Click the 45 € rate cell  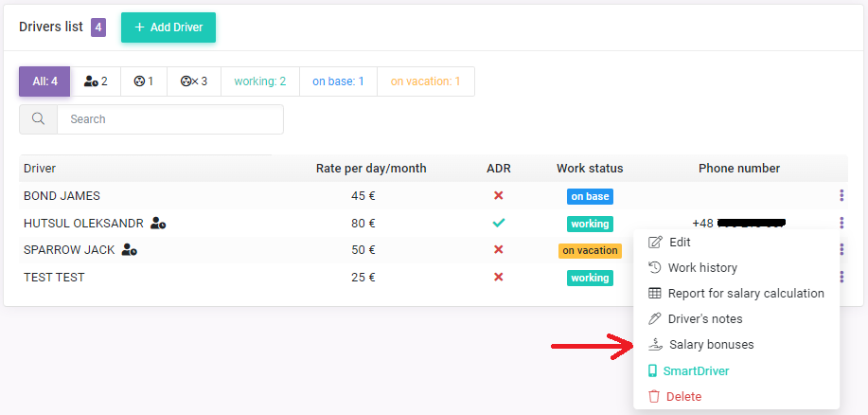coord(363,195)
